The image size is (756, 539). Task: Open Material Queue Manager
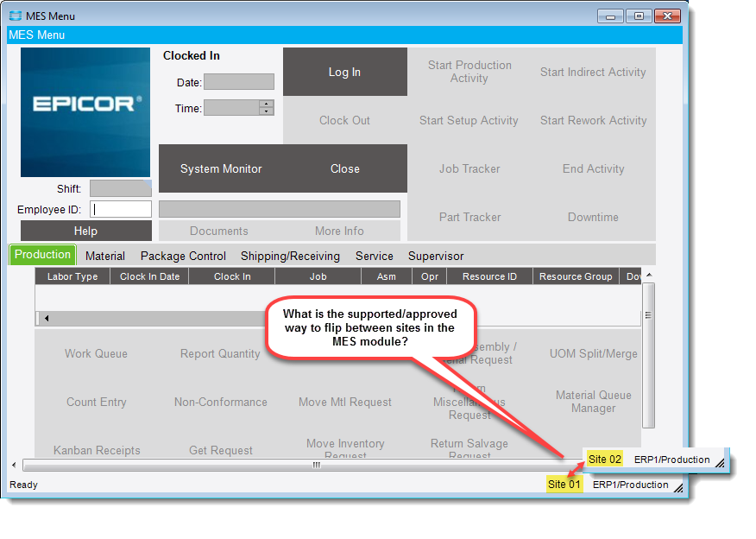click(594, 402)
